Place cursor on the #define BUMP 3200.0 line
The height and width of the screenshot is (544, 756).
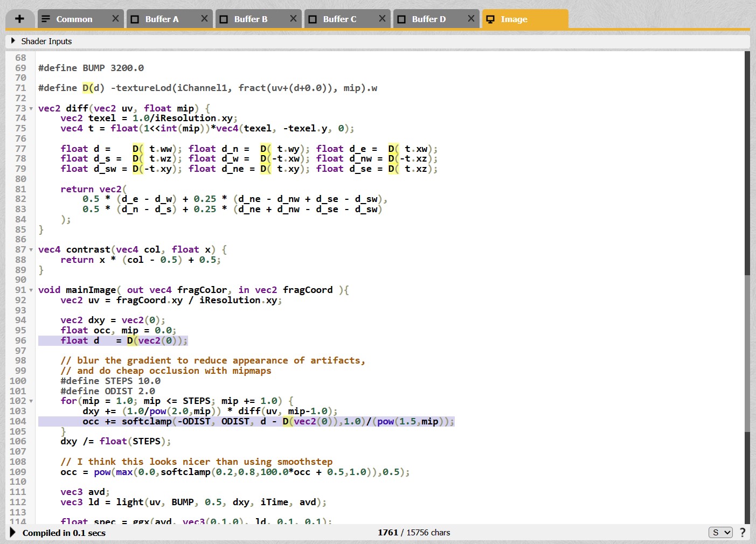(91, 68)
